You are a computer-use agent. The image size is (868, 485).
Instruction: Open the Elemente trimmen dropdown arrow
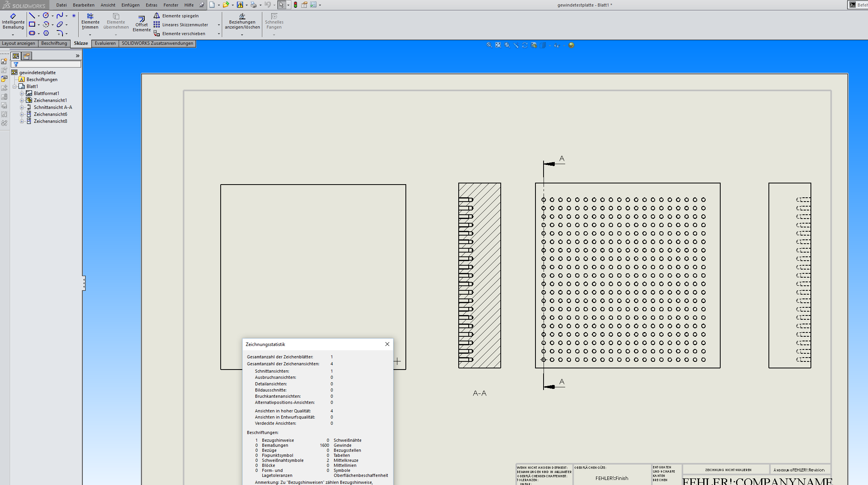click(x=90, y=35)
